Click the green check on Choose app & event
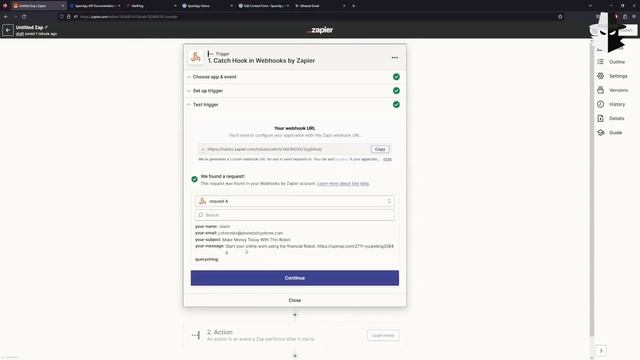Screen dimensions: 640x360 tap(396, 77)
